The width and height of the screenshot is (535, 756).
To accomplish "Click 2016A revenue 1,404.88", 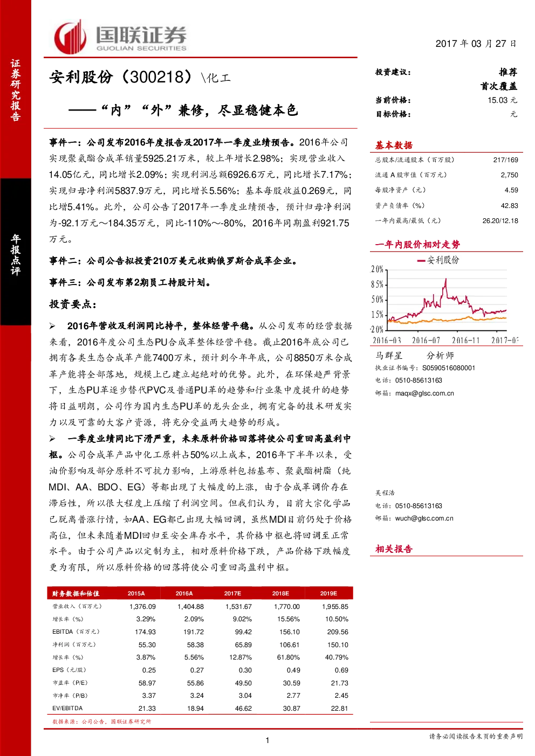I will tap(190, 607).
